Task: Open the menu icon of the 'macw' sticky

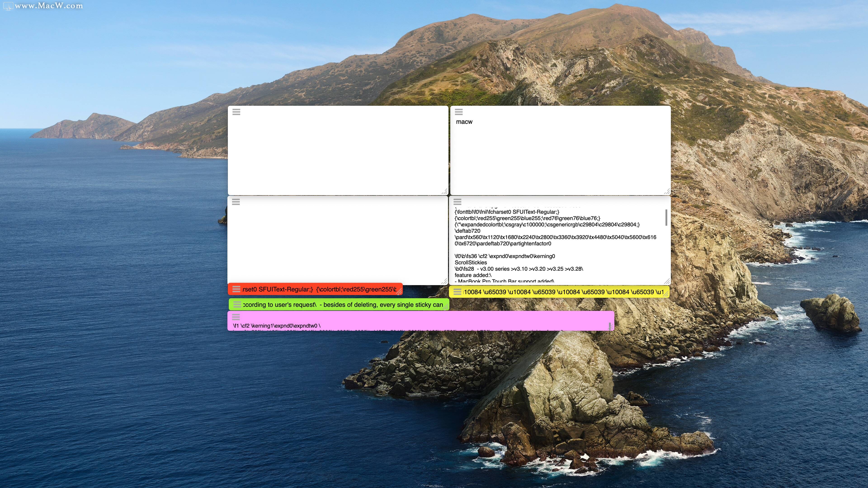Action: coord(459,112)
